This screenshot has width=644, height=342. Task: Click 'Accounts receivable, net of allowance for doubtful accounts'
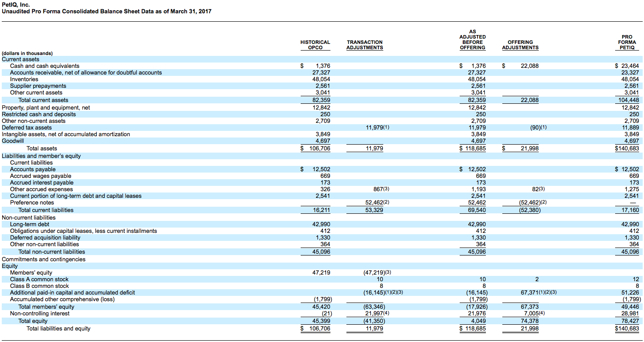click(x=86, y=72)
